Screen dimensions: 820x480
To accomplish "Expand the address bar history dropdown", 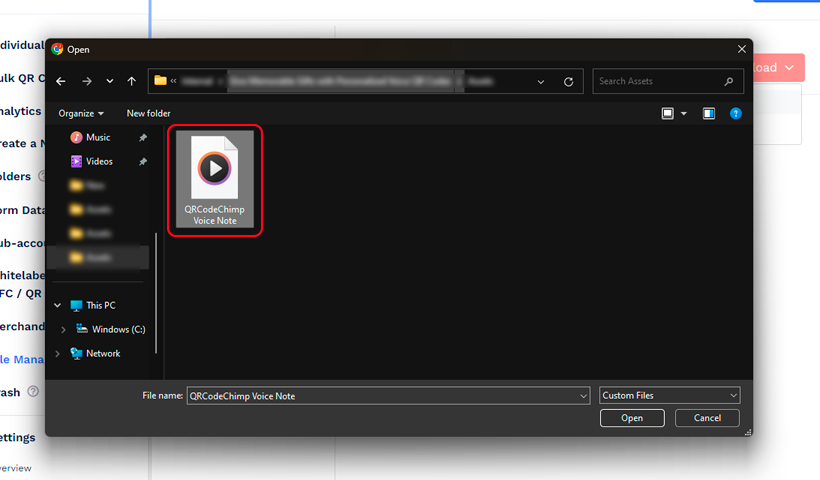I will (x=541, y=81).
